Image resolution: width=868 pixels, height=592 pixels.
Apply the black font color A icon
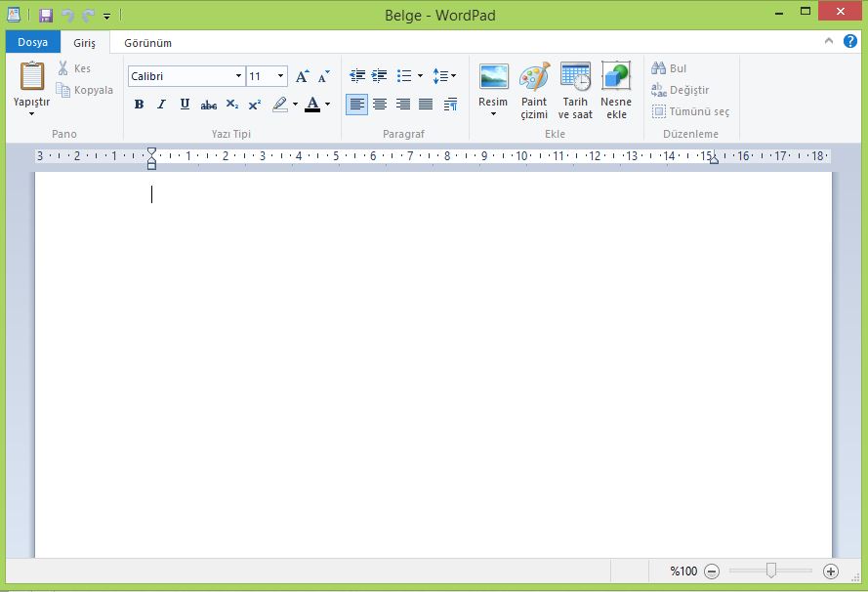point(312,105)
